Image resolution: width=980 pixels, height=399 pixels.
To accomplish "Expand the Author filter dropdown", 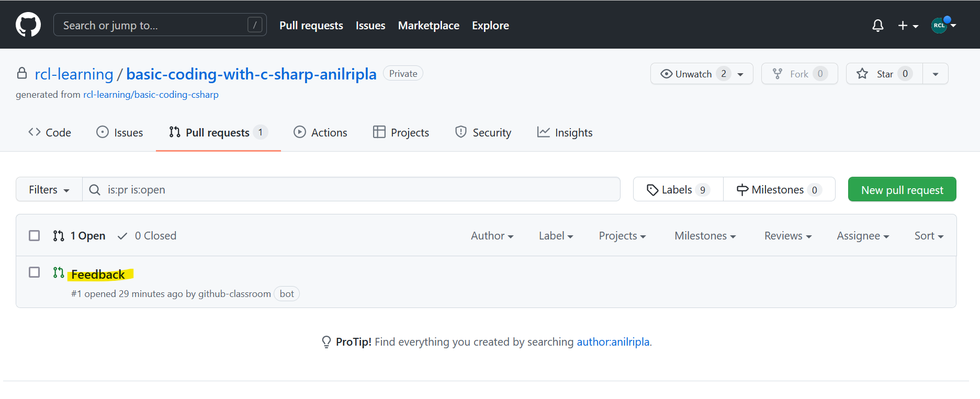I will pyautogui.click(x=492, y=236).
